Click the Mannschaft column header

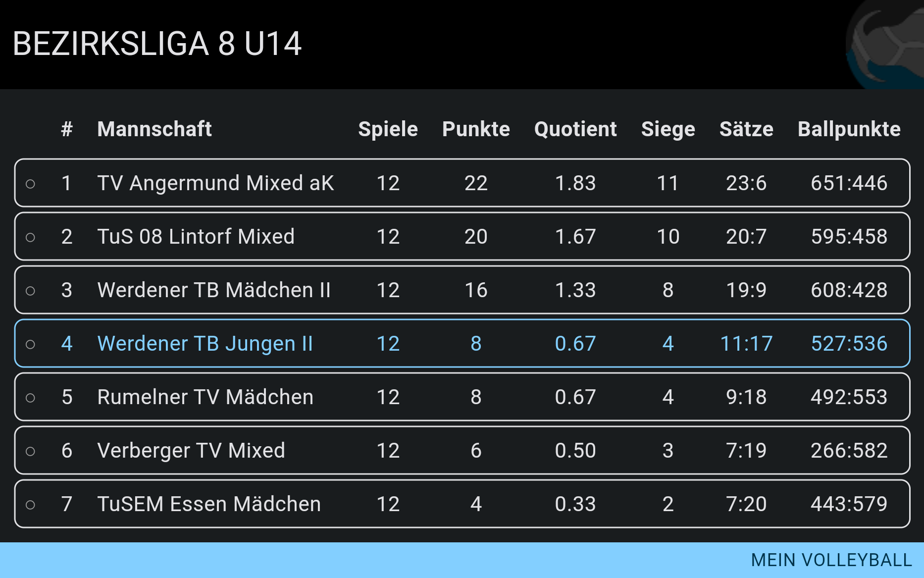154,129
